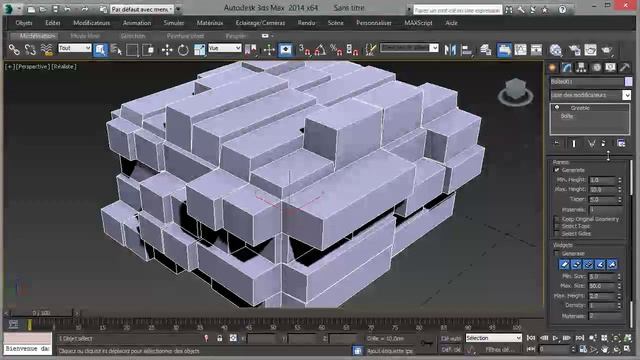640x360 pixels.
Task: Activate the Select and Move tool
Action: click(x=167, y=50)
